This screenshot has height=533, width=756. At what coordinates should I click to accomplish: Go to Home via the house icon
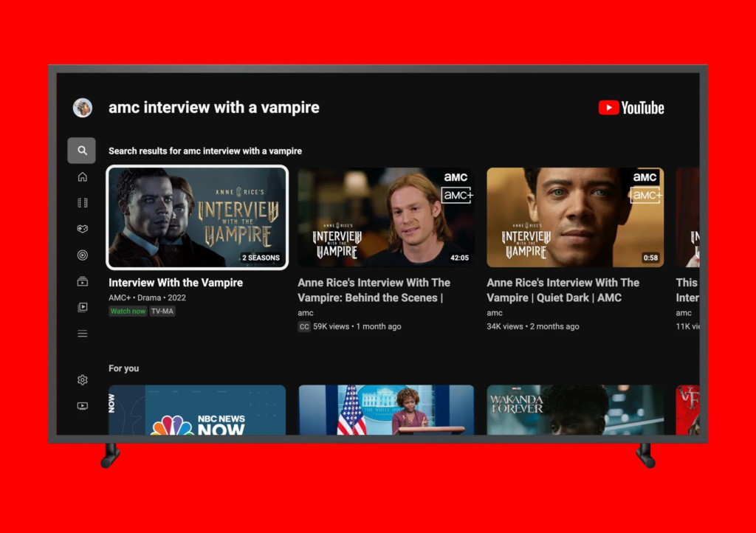point(83,177)
